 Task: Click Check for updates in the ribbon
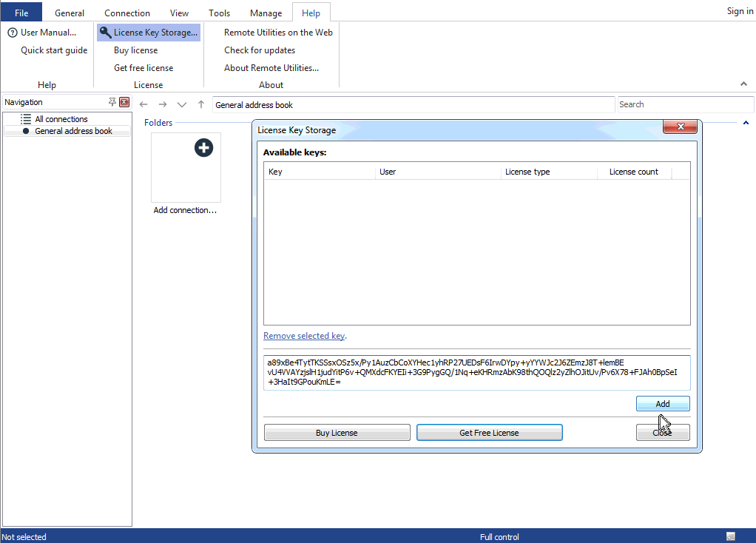coord(260,50)
